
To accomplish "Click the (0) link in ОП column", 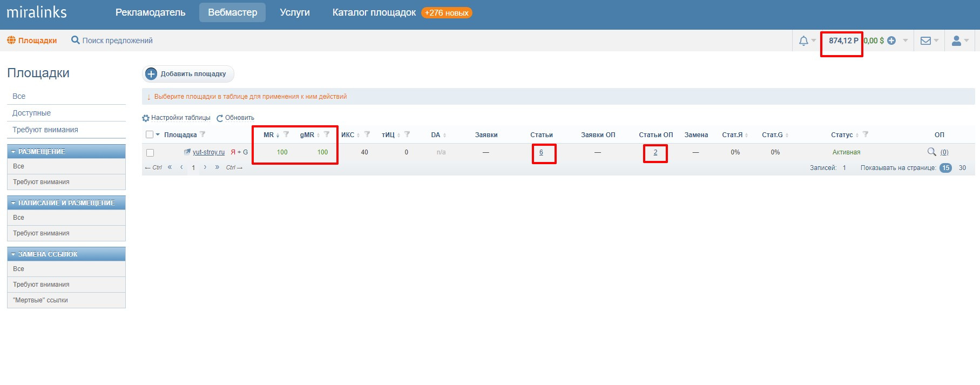I will (944, 152).
